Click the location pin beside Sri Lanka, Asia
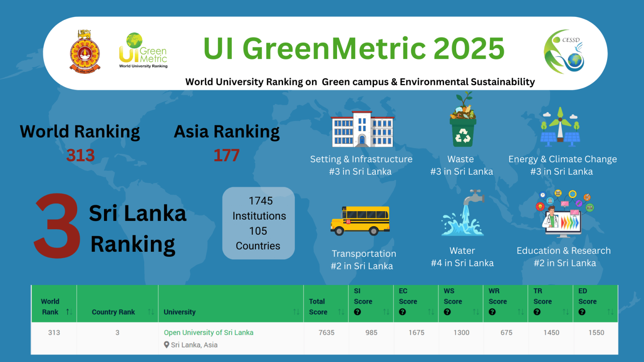Image resolution: width=644 pixels, height=362 pixels. pos(167,345)
